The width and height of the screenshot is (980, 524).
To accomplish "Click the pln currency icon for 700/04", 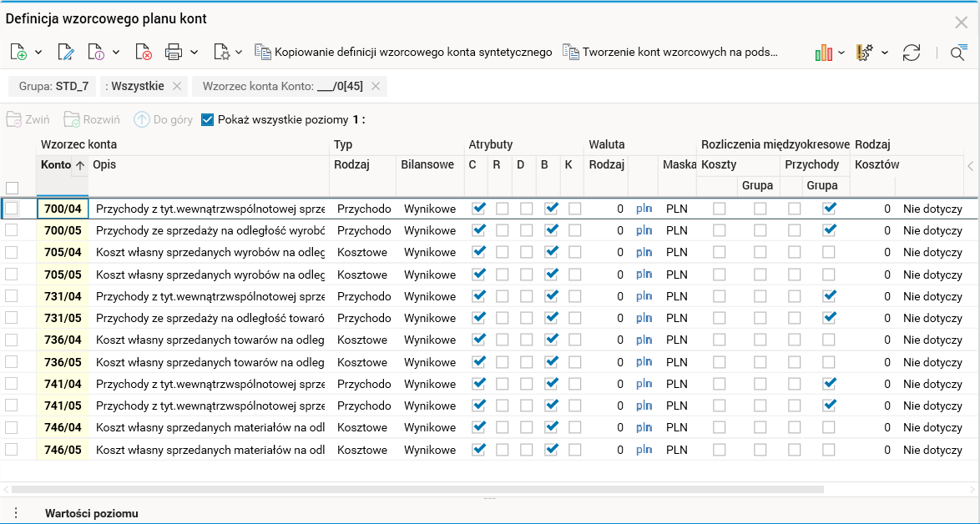I will pyautogui.click(x=644, y=209).
